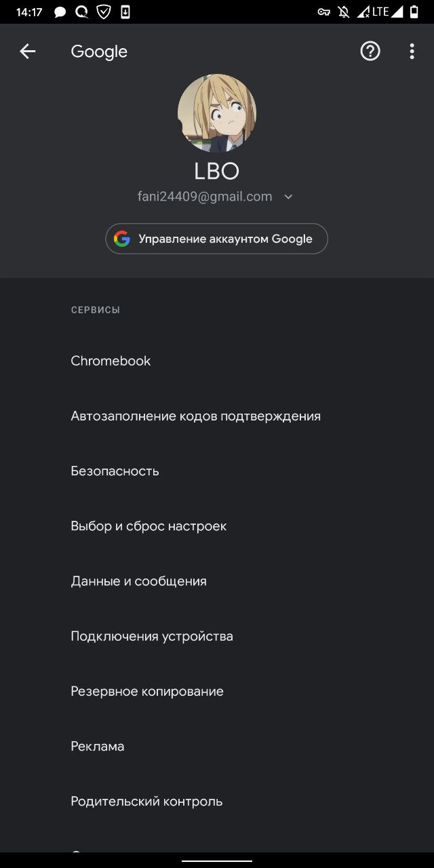Tap the LBO profile avatar picture
The width and height of the screenshot is (434, 868).
pyautogui.click(x=217, y=113)
